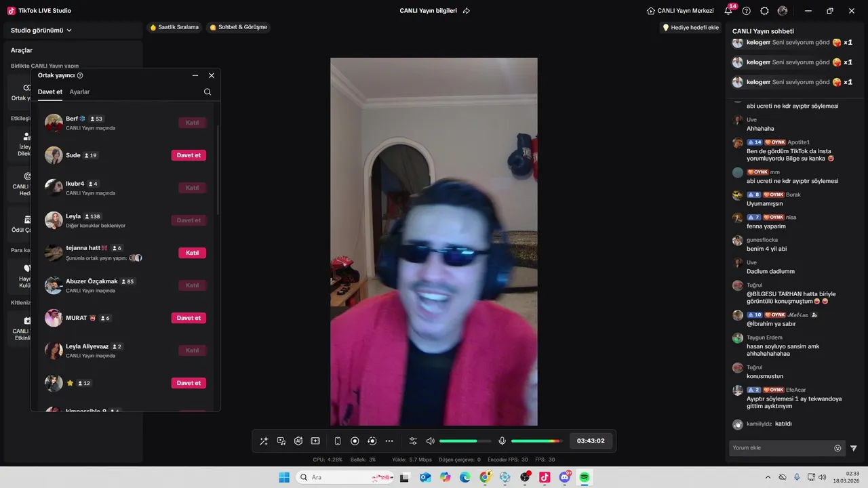Open the effects magic wand tool
This screenshot has height=488, width=868.
point(264,441)
